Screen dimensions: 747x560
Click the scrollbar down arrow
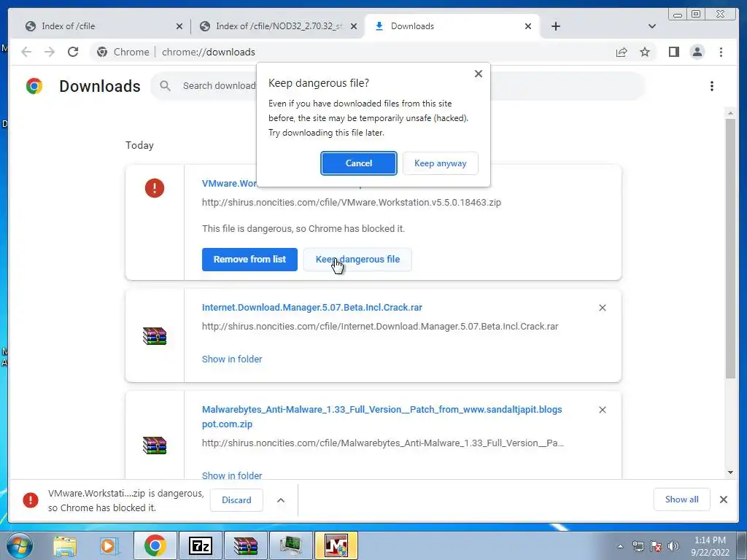pos(730,472)
